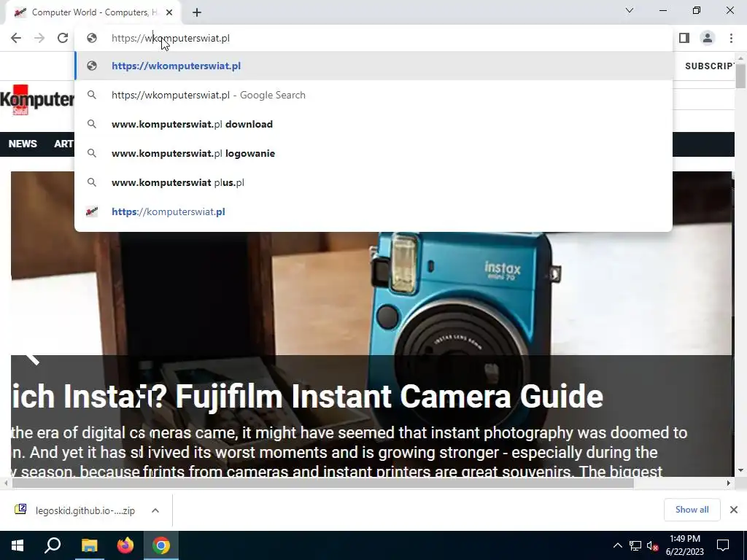This screenshot has width=747, height=560.
Task: Click the forward navigation arrow
Action: click(39, 38)
